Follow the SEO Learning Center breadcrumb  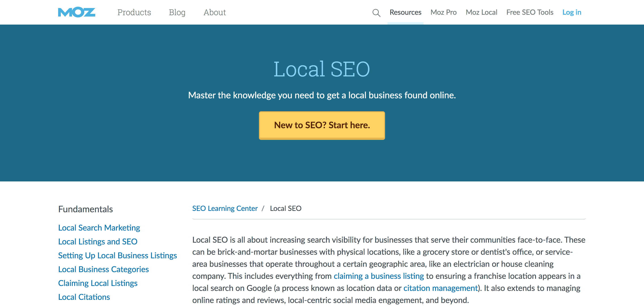pos(225,208)
